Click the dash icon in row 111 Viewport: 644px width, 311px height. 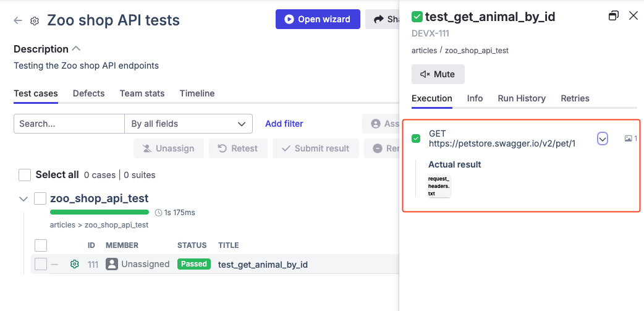click(55, 265)
